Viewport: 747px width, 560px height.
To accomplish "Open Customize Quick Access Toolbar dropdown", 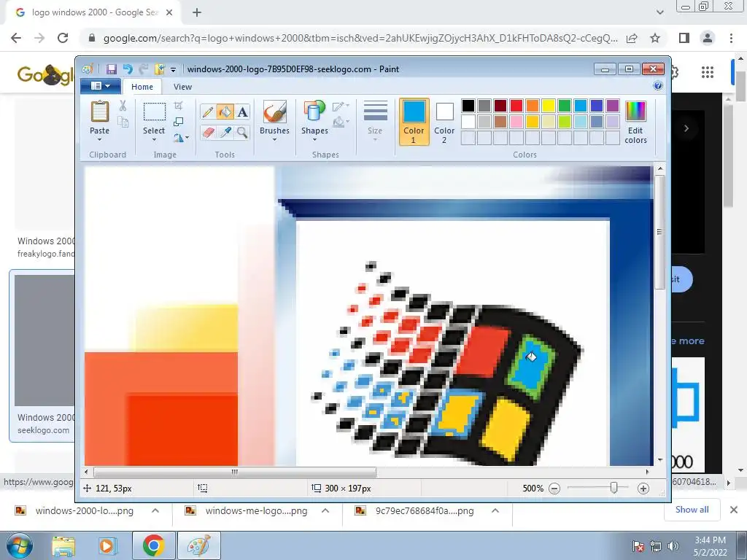I will [173, 69].
